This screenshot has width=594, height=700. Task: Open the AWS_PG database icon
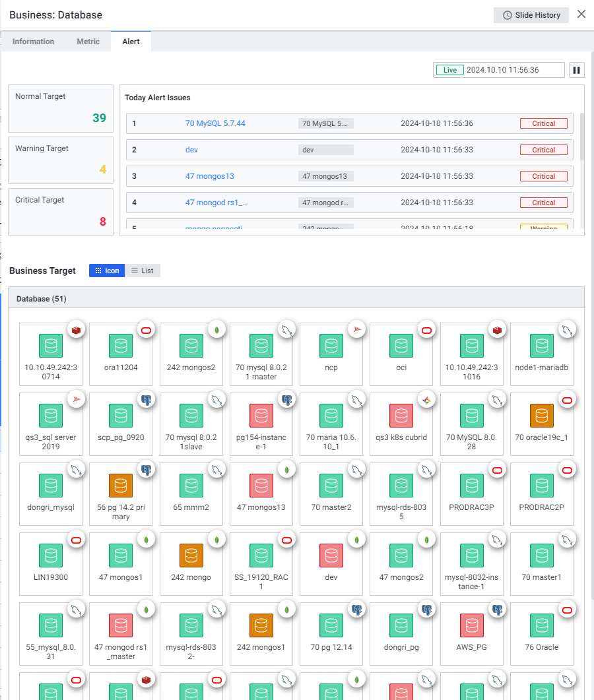click(471, 625)
